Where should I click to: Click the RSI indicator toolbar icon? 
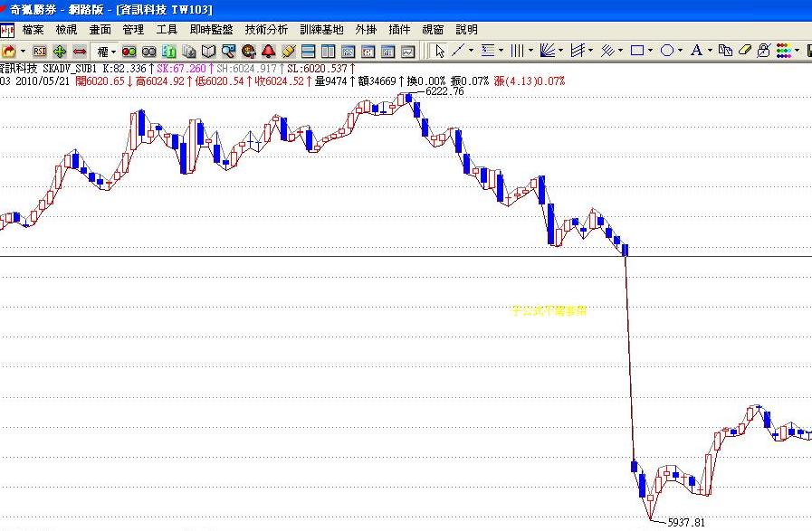click(x=40, y=51)
